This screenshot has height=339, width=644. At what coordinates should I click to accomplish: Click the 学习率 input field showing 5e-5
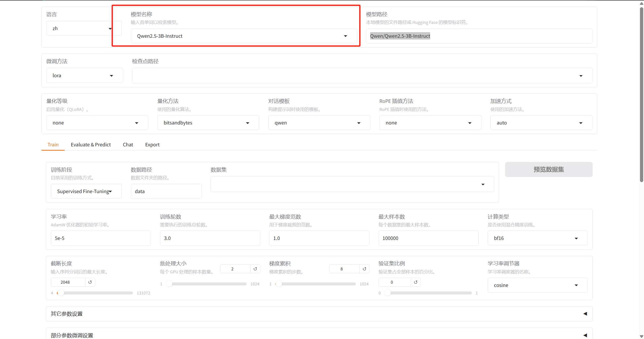point(101,238)
